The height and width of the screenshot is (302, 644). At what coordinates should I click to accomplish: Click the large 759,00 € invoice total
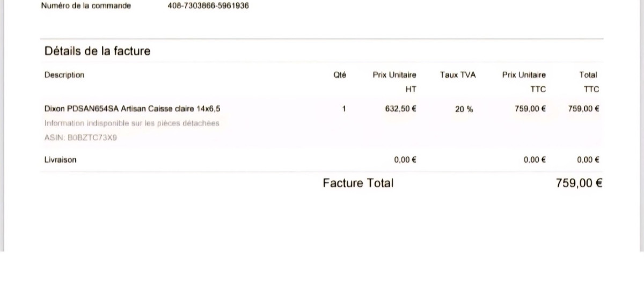tap(579, 183)
